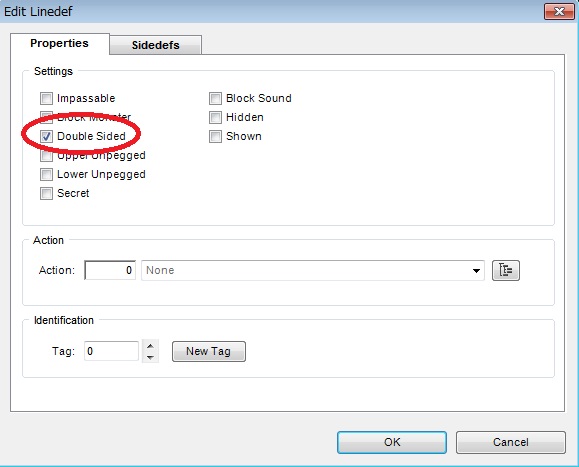Enable the Secret setting
Screen dimensions: 579x467
click(x=47, y=193)
